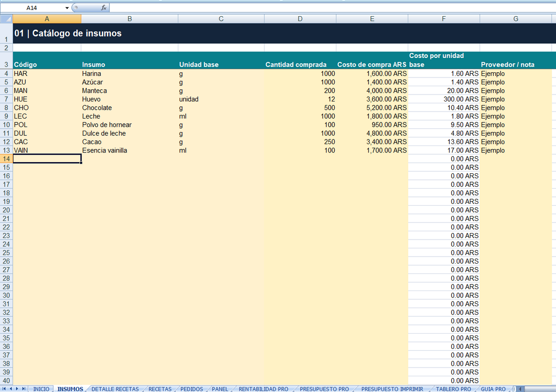This screenshot has width=556, height=392.
Task: Select the 'Esencia vainilla' cell
Action: click(x=129, y=151)
